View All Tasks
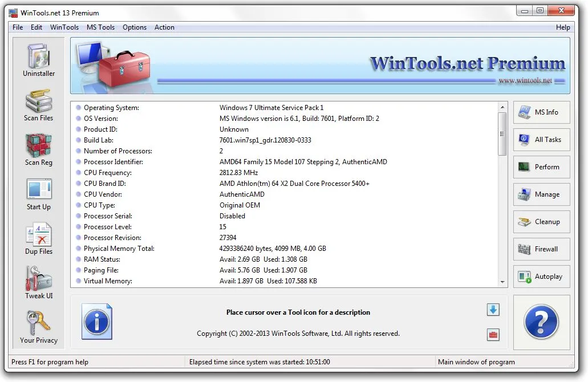The height and width of the screenshot is (382, 588). coord(541,140)
